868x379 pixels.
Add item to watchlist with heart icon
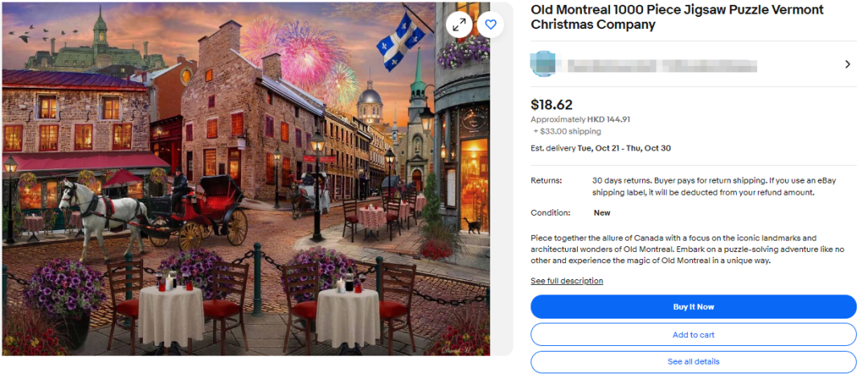click(490, 25)
